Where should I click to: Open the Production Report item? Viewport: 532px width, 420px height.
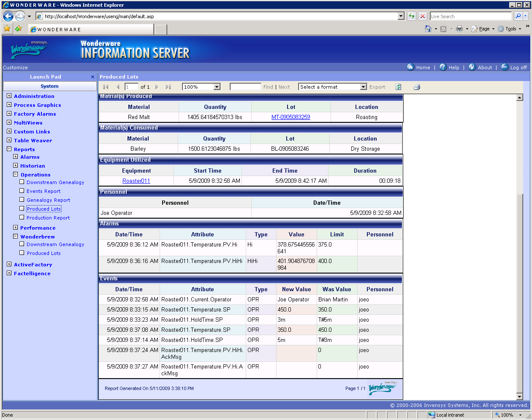(48, 218)
